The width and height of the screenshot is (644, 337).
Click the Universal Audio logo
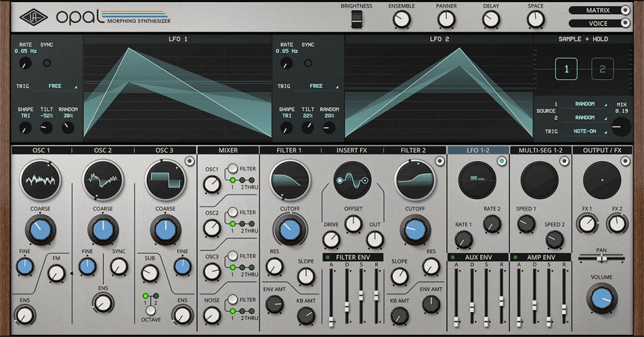pos(33,17)
